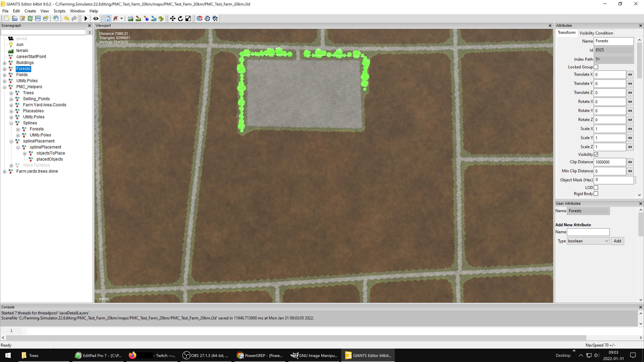The height and width of the screenshot is (362, 644).
Task: Enable the LOD checkbox
Action: pos(596,188)
